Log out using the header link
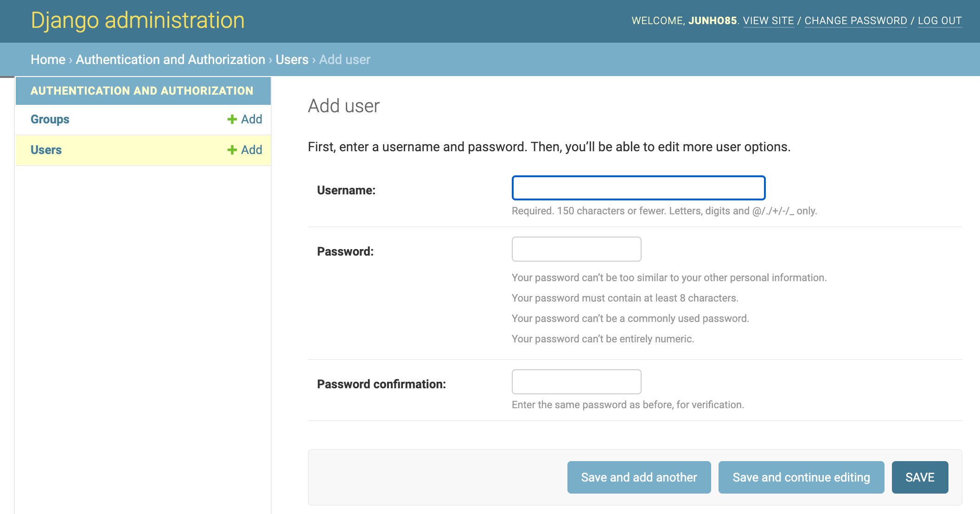 (939, 21)
